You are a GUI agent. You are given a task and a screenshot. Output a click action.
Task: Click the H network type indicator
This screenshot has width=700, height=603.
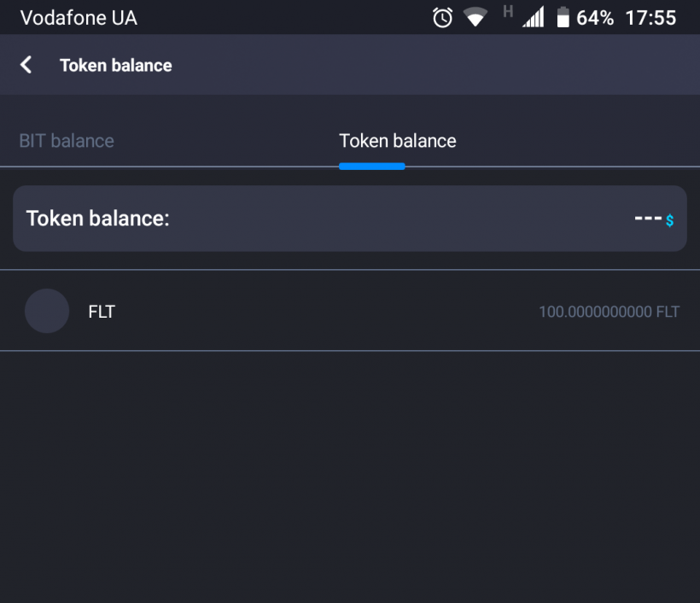508,11
